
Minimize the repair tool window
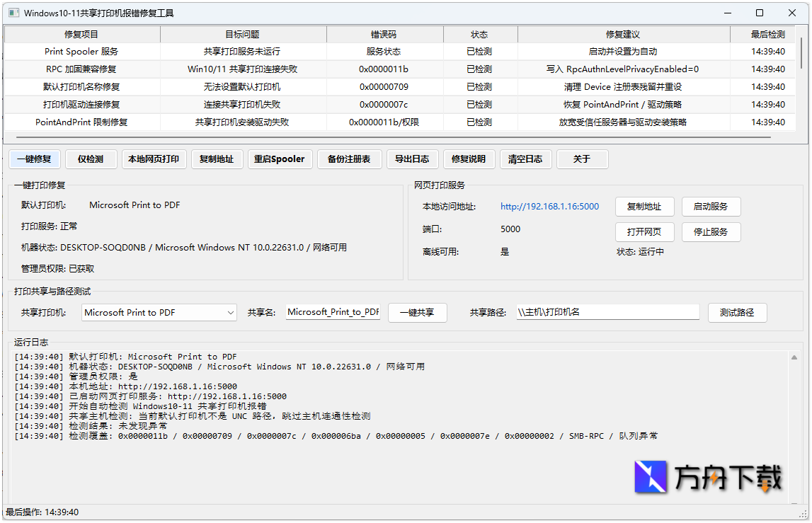click(728, 13)
